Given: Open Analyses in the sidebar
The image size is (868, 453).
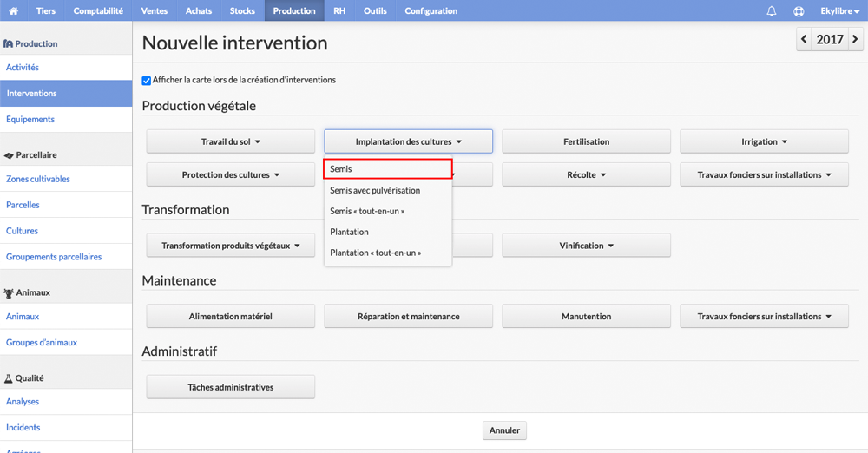Looking at the screenshot, I should [x=66, y=402].
